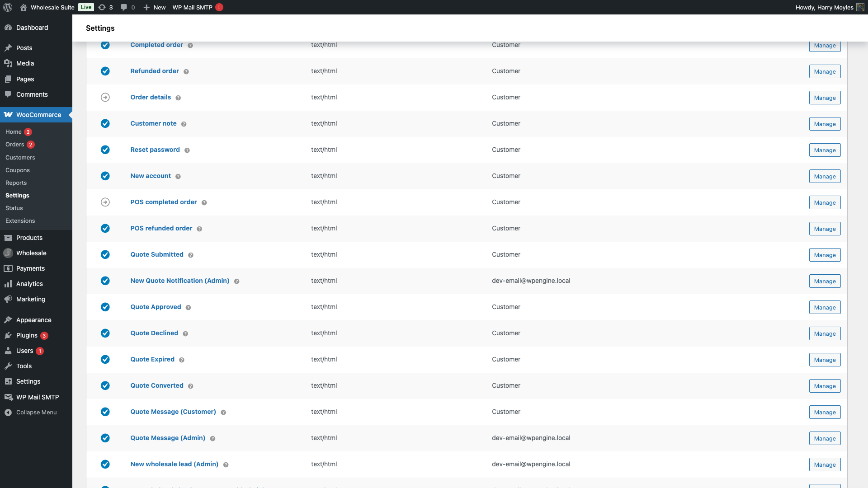
Task: Click the + New icon in the admin bar
Action: pyautogui.click(x=146, y=7)
